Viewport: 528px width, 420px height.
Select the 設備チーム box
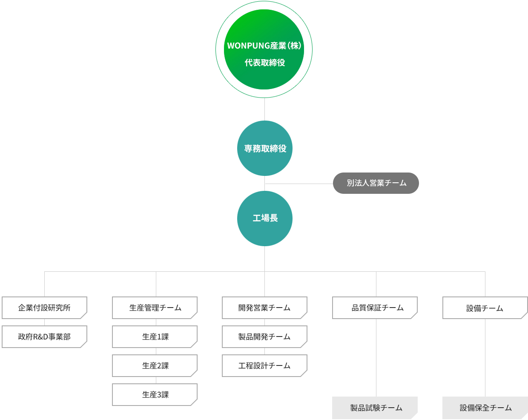pos(485,308)
